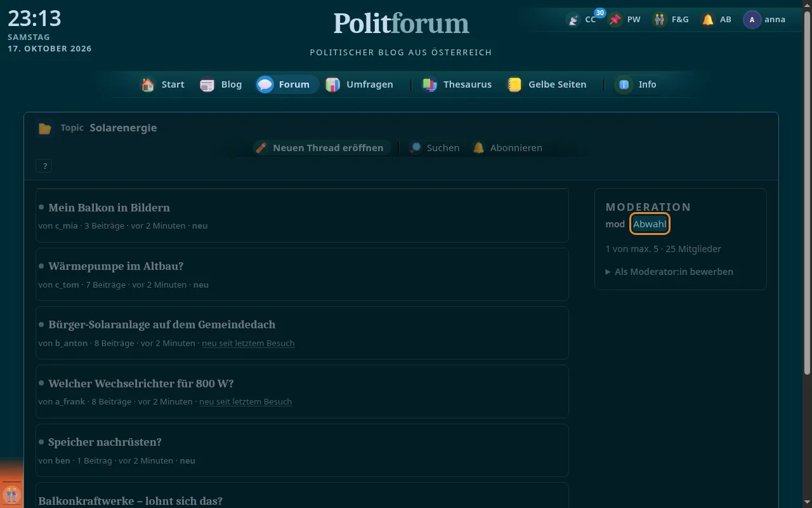Open the F&G people icon in header

coord(660,20)
